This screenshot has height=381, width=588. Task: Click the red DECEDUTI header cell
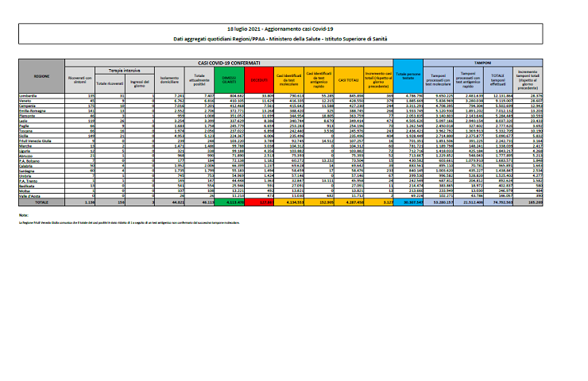(x=260, y=79)
